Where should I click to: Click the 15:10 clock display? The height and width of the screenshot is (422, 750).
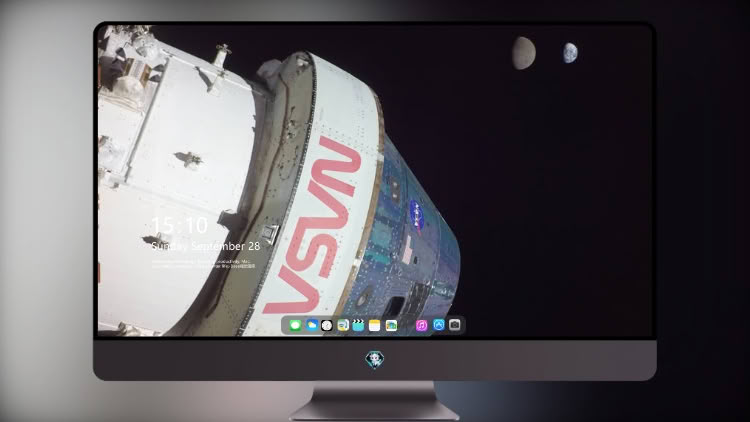click(179, 225)
